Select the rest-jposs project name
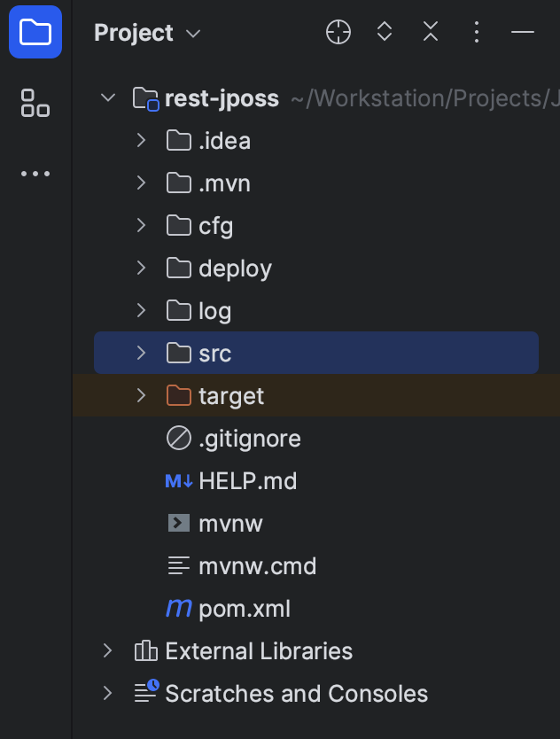Screen dimensions: 560x739 (x=222, y=99)
